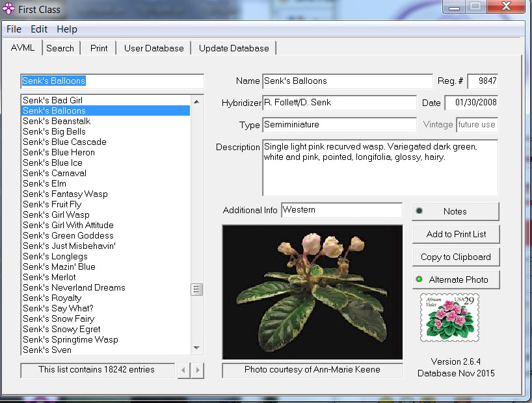Screen dimensions: 532x403
Task: Select Senk's Springtime Wasp in list
Action: pyautogui.click(x=105, y=339)
